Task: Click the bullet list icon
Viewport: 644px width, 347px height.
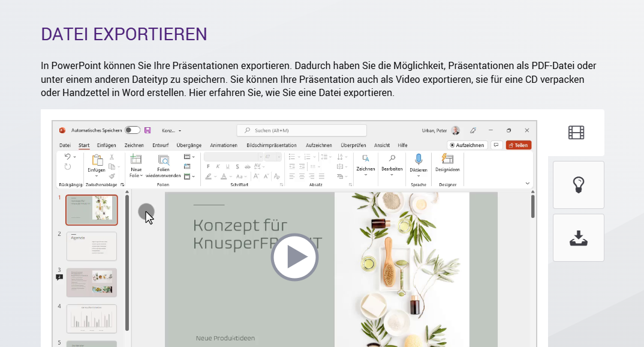Action: pos(291,157)
